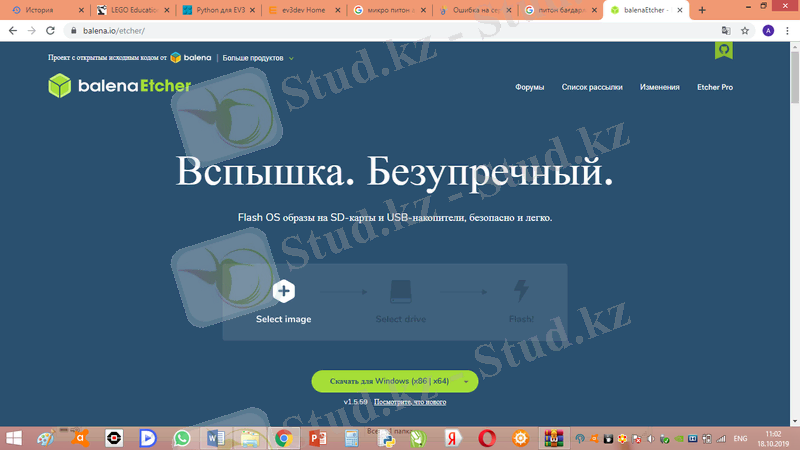Click 'Скачать для Windows' download button
Screen dimensions: 800x450
tap(388, 382)
